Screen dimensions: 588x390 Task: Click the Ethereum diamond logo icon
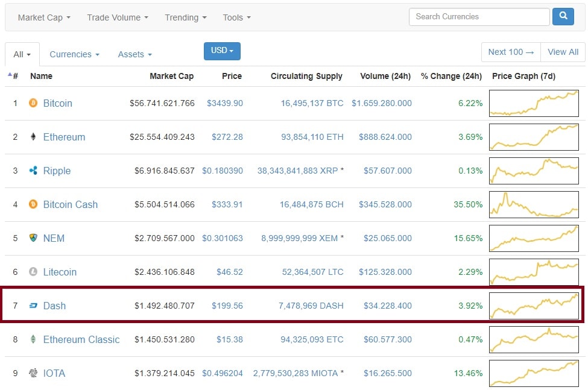click(x=33, y=137)
